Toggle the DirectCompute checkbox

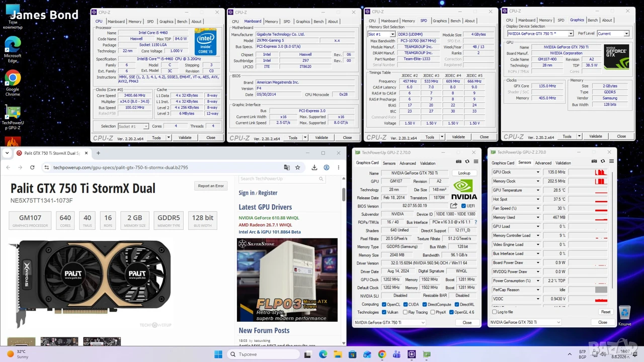click(x=425, y=304)
